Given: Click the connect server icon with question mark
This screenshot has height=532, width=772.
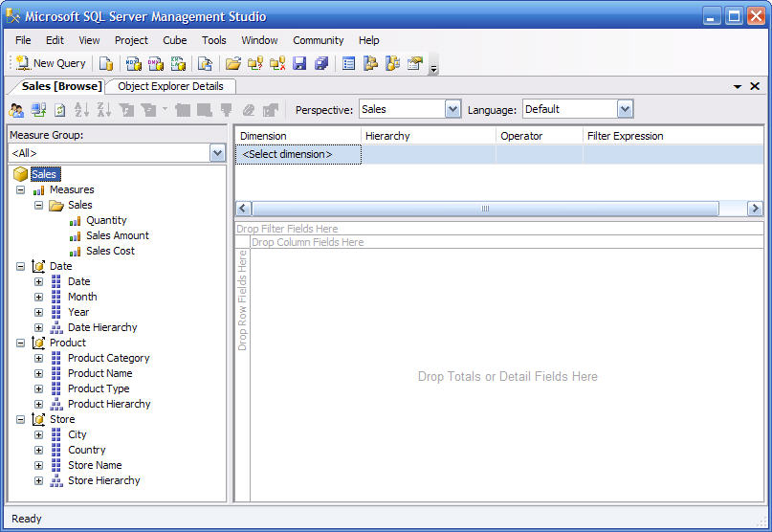Looking at the screenshot, I should [x=255, y=63].
